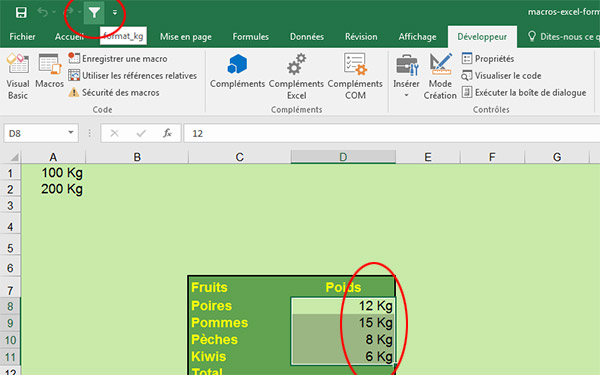Open Compléments COM icon
600x375 pixels.
355,77
